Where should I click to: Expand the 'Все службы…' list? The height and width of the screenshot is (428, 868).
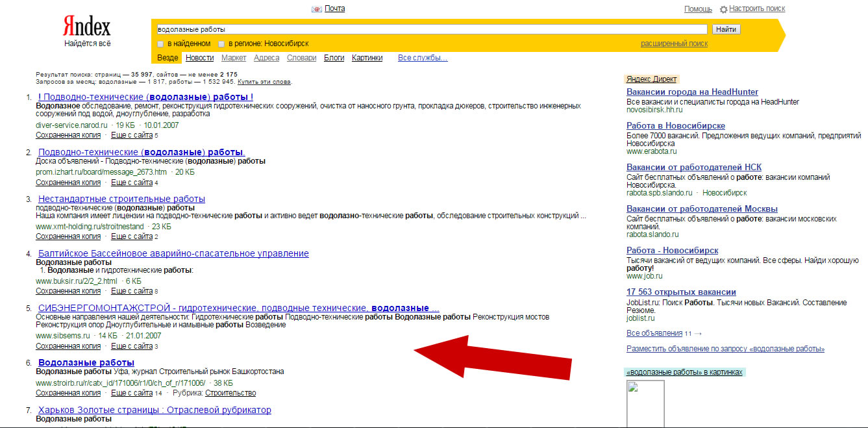(x=423, y=58)
